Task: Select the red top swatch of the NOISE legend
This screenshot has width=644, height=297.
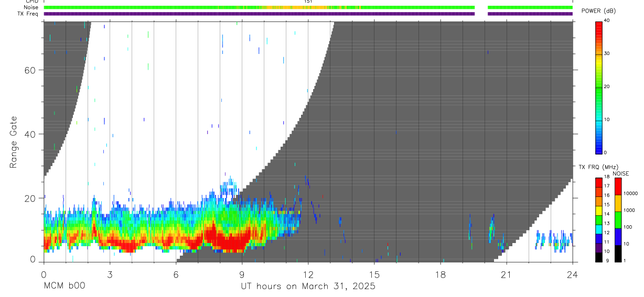Action: 618,186
